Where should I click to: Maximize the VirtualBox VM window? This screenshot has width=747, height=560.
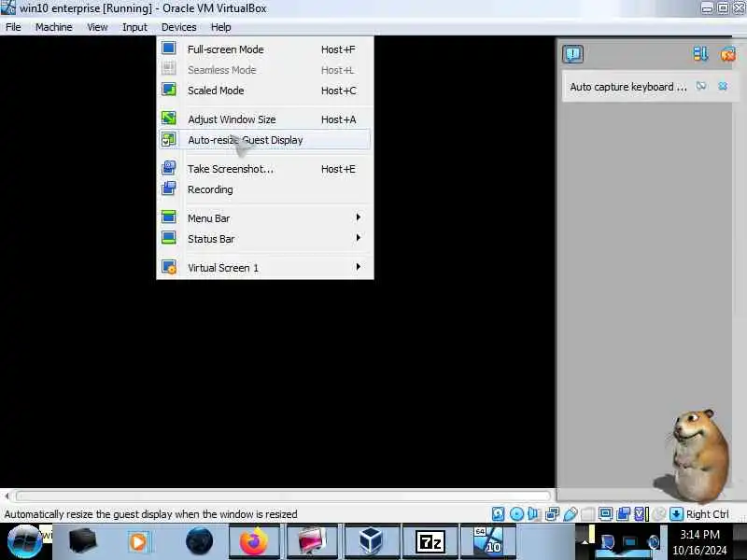[x=723, y=8]
